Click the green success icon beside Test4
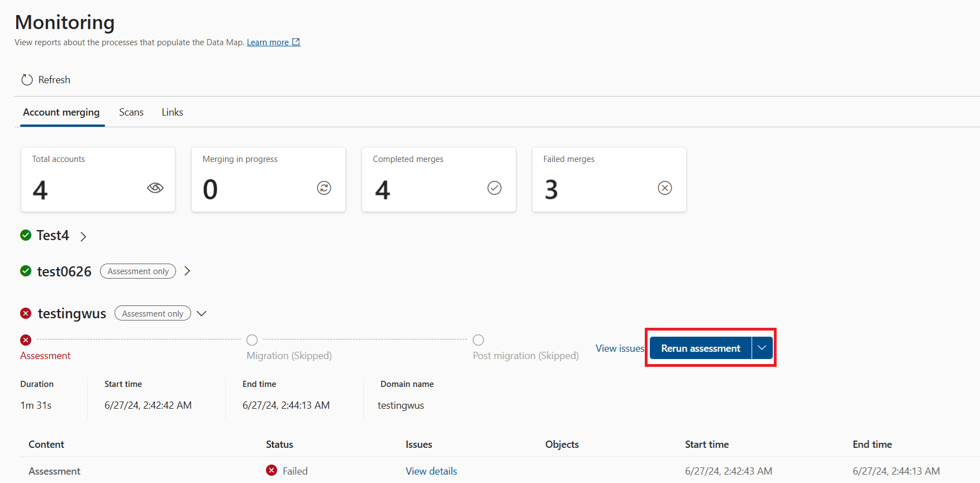The image size is (980, 483). click(x=26, y=235)
